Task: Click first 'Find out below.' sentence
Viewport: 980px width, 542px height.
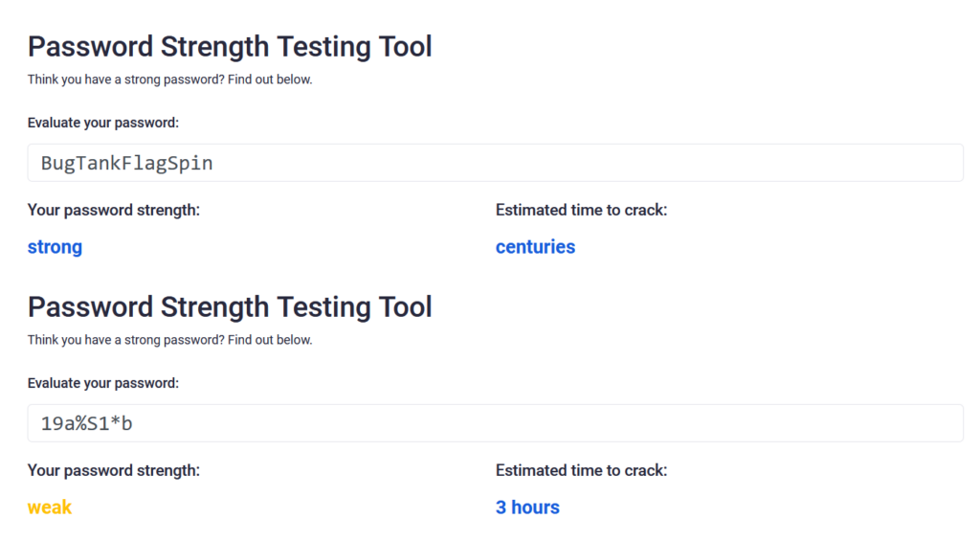Action: point(270,79)
